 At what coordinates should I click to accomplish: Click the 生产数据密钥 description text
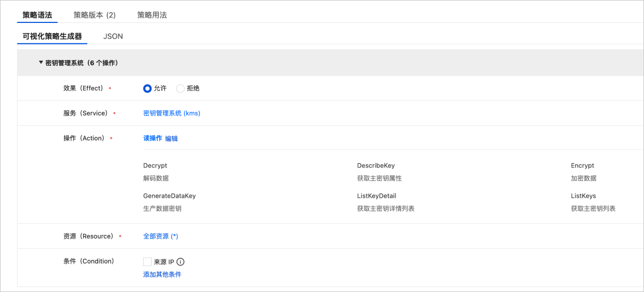pos(162,208)
